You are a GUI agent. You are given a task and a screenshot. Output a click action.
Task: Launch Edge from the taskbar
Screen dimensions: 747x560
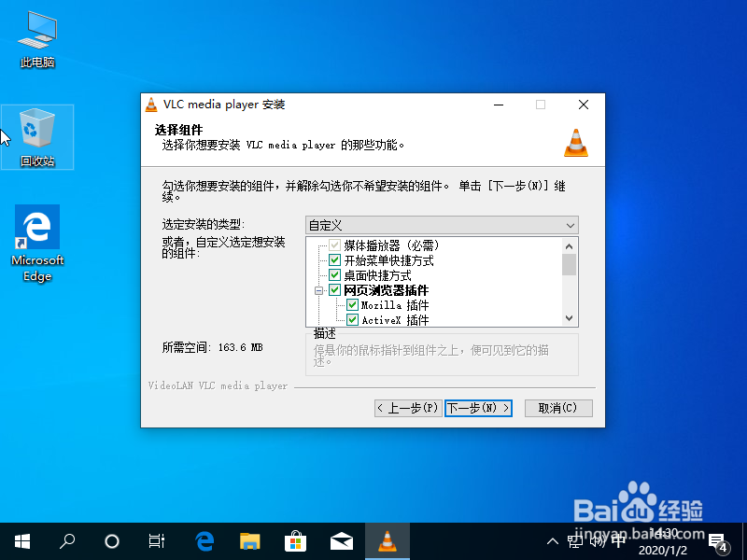[x=204, y=541]
